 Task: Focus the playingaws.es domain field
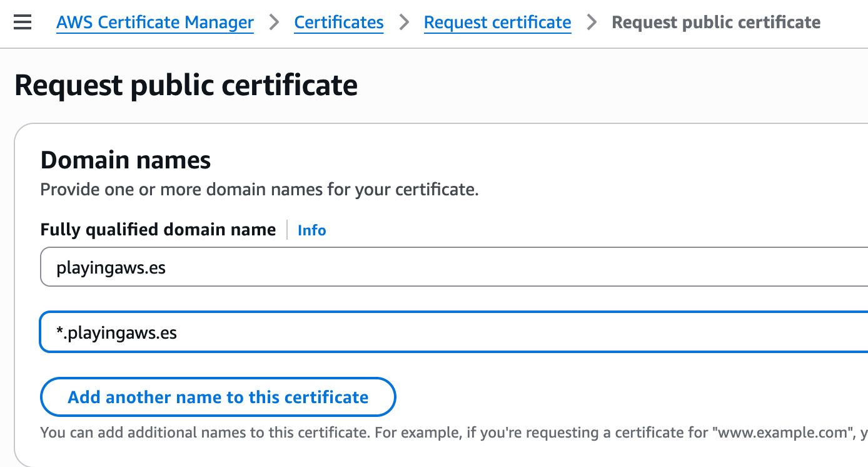click(438, 268)
